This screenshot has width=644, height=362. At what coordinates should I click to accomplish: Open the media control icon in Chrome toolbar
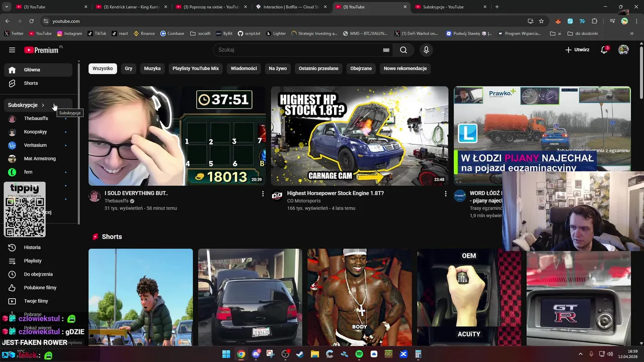click(612, 21)
